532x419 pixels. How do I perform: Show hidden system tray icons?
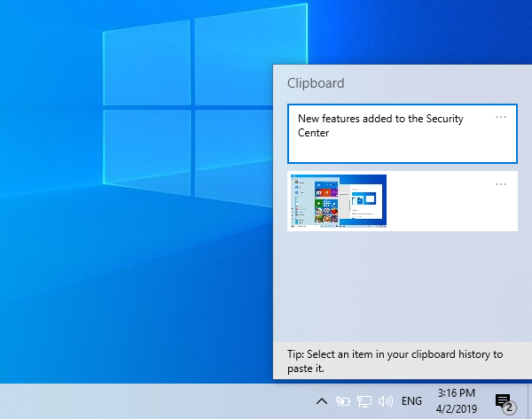322,401
